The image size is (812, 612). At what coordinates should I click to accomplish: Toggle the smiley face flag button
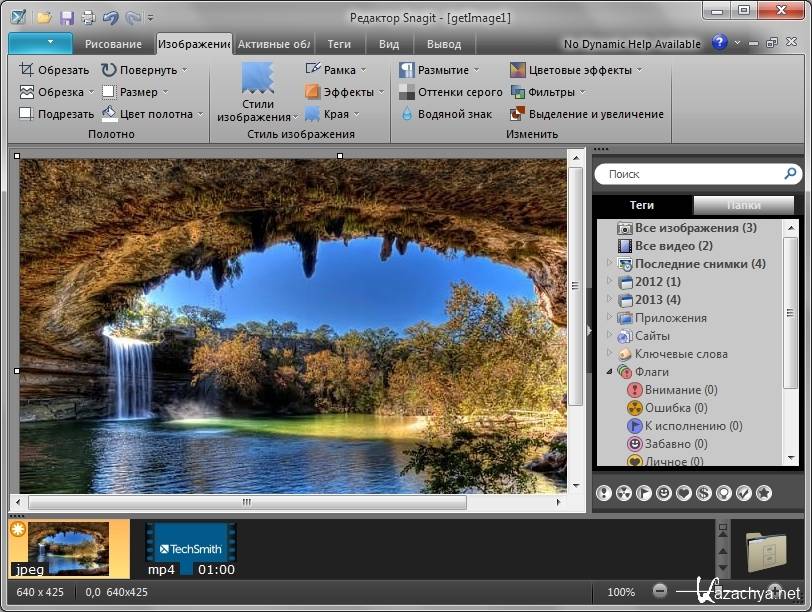(664, 493)
